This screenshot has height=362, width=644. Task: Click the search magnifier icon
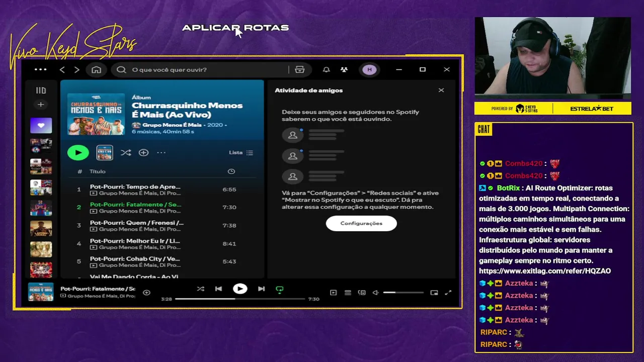pos(121,69)
